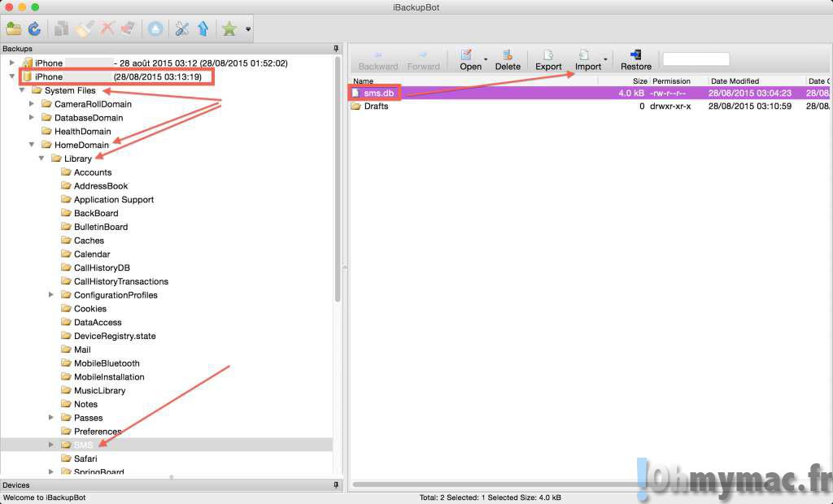Open the dropdown arrow next to Import
Screen dimensions: 833x504
click(x=605, y=59)
